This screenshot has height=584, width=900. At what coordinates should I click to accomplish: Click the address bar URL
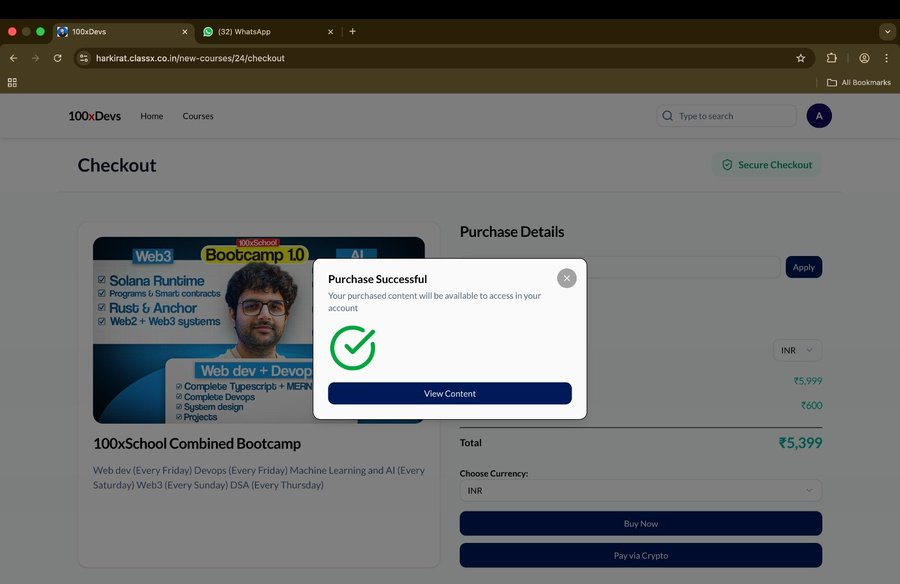(190, 58)
